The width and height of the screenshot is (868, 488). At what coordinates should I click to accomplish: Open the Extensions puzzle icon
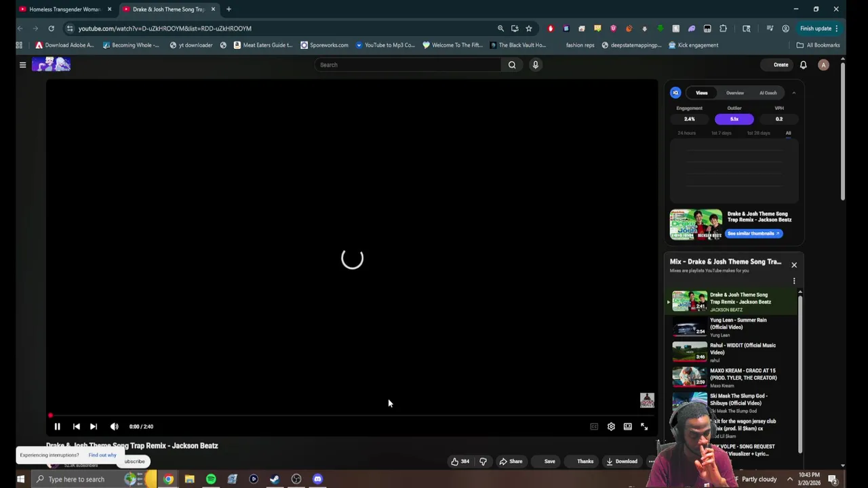[x=723, y=28]
